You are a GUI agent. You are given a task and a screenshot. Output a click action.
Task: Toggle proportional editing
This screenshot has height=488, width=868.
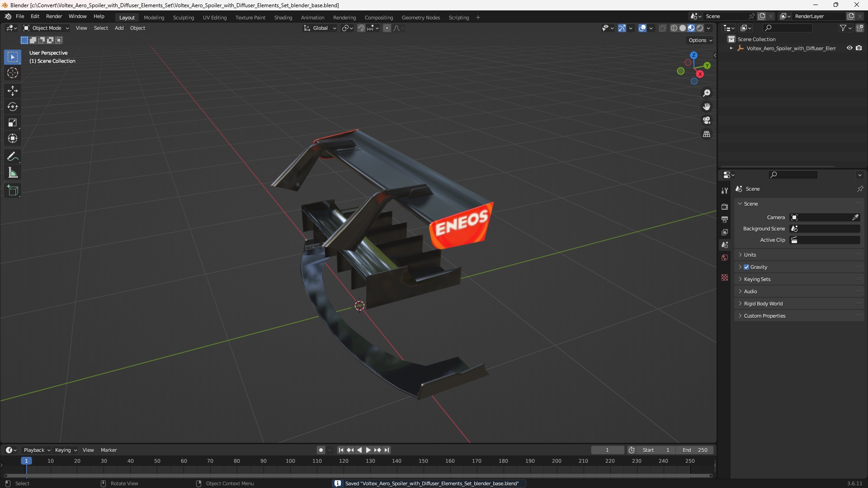click(387, 28)
